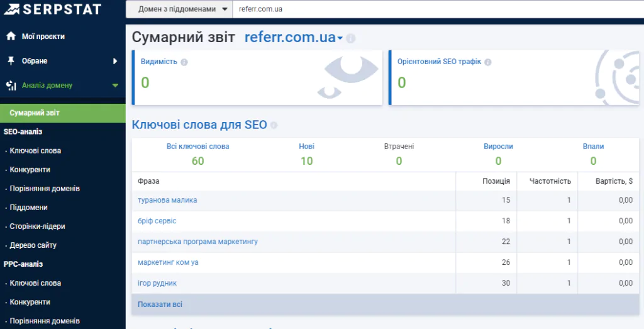The width and height of the screenshot is (644, 329).
Task: Open Піддомени in the sidebar
Action: point(29,208)
